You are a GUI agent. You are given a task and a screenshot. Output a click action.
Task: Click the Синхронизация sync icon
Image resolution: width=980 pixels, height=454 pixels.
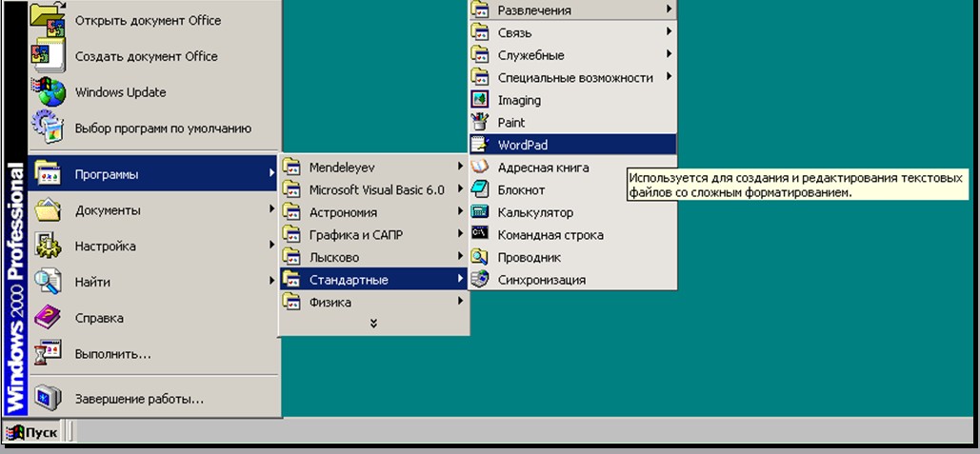479,280
